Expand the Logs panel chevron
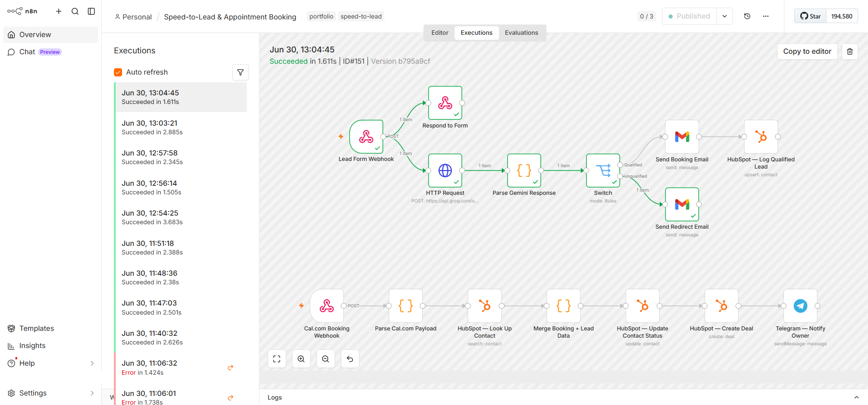 856,397
